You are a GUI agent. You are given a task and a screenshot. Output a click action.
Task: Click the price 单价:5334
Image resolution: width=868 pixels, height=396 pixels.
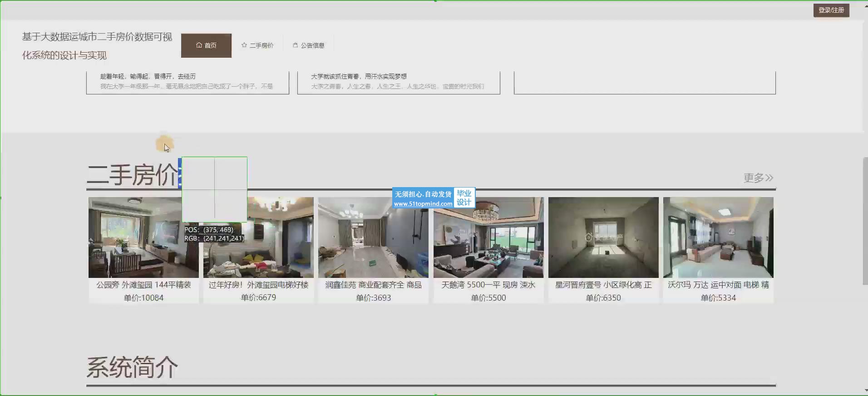718,298
